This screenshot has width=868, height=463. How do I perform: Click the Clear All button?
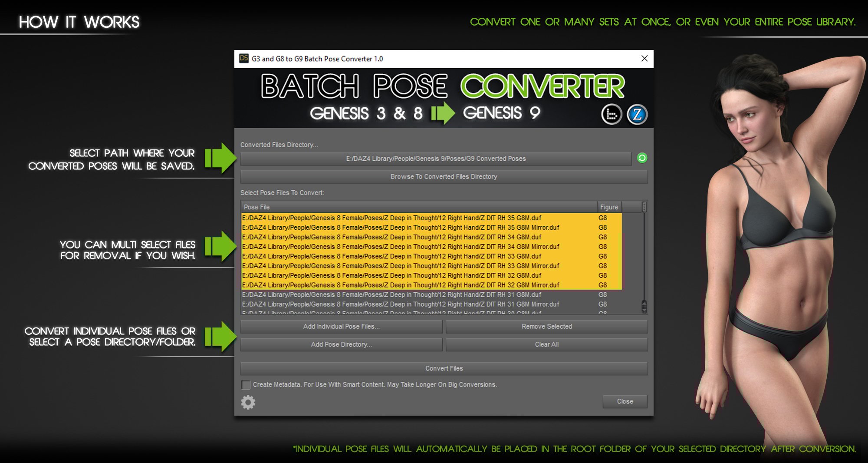click(547, 344)
